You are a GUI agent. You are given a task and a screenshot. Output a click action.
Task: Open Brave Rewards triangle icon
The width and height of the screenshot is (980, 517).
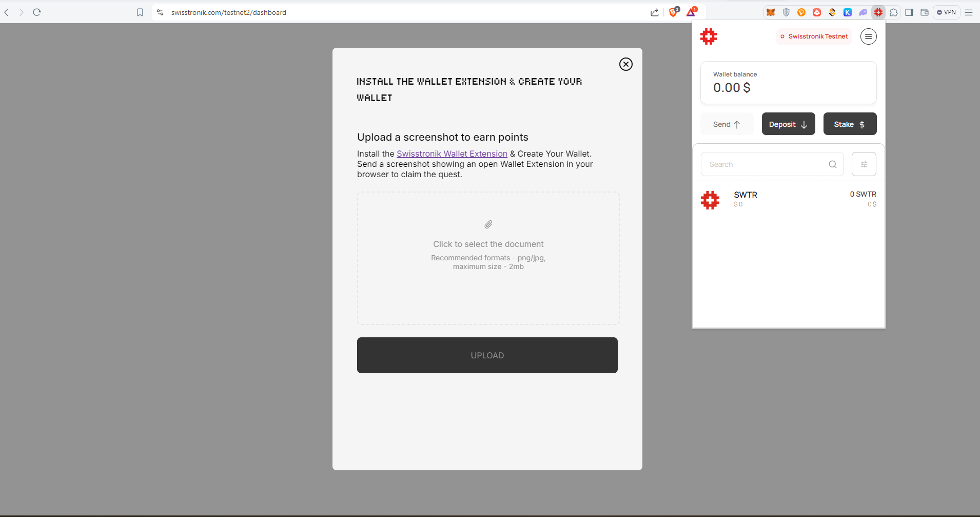click(x=691, y=12)
